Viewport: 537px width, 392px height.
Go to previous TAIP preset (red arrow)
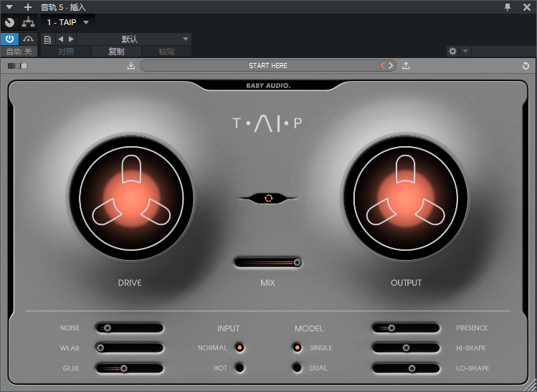click(383, 65)
